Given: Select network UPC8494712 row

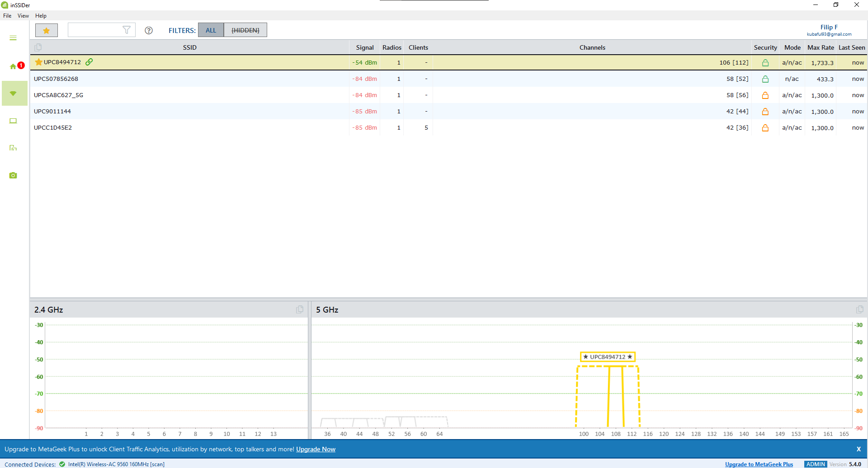Looking at the screenshot, I should (x=449, y=62).
